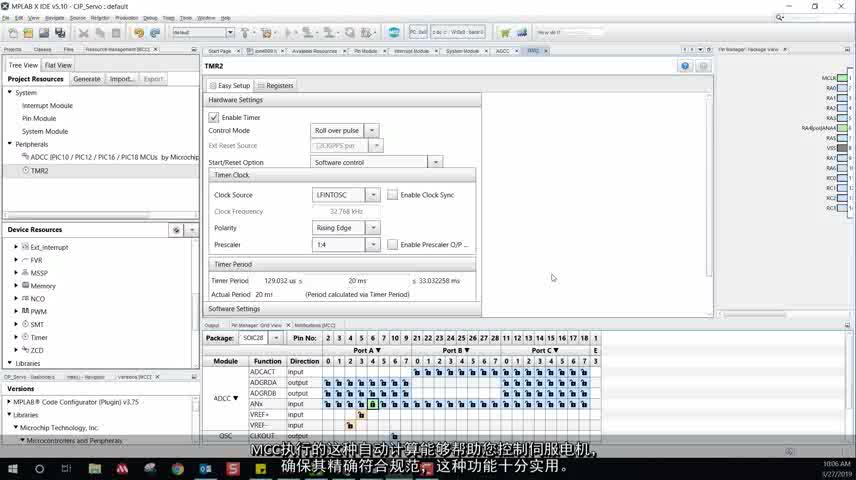The image size is (856, 480).
Task: Click the Outlook icon in the taskbar
Action: click(205, 468)
